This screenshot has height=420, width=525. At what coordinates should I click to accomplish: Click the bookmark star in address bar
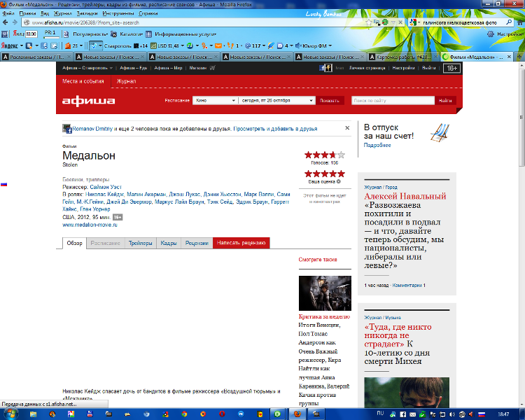pos(369,22)
